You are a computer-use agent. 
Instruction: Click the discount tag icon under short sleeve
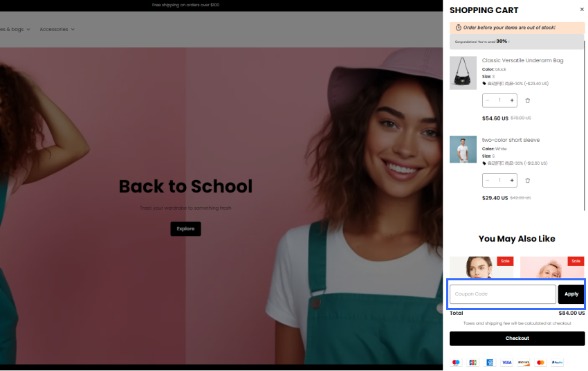click(484, 163)
